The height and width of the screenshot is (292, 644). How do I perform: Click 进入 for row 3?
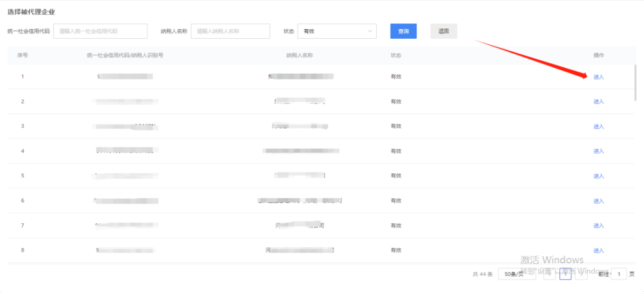click(599, 127)
